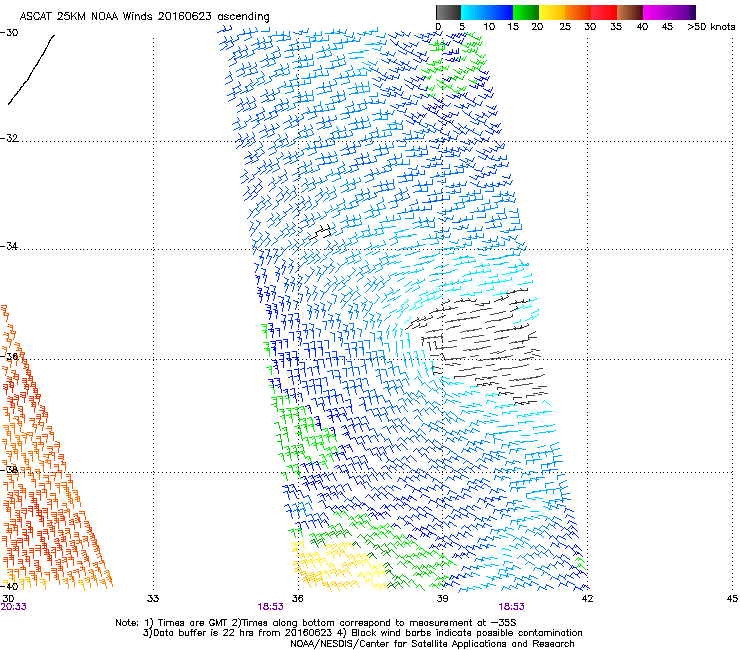
Task: Click the legend tick label '25'
Action: coord(565,27)
